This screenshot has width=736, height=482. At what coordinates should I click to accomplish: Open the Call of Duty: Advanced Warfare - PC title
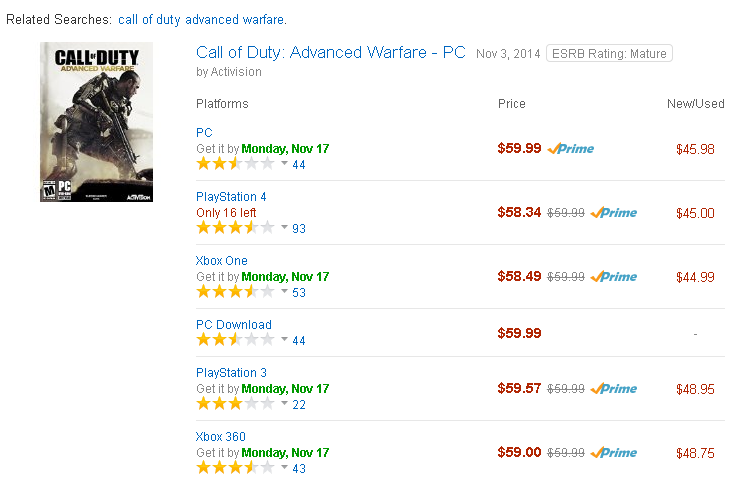(330, 53)
